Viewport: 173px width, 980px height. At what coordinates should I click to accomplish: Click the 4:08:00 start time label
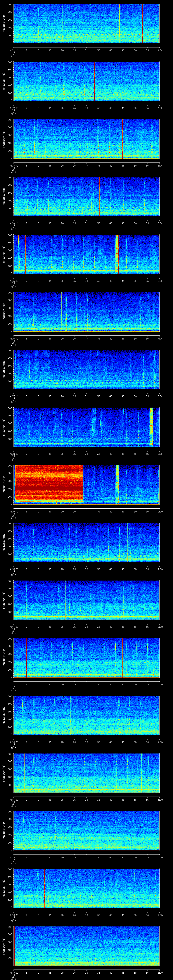coord(14,454)
